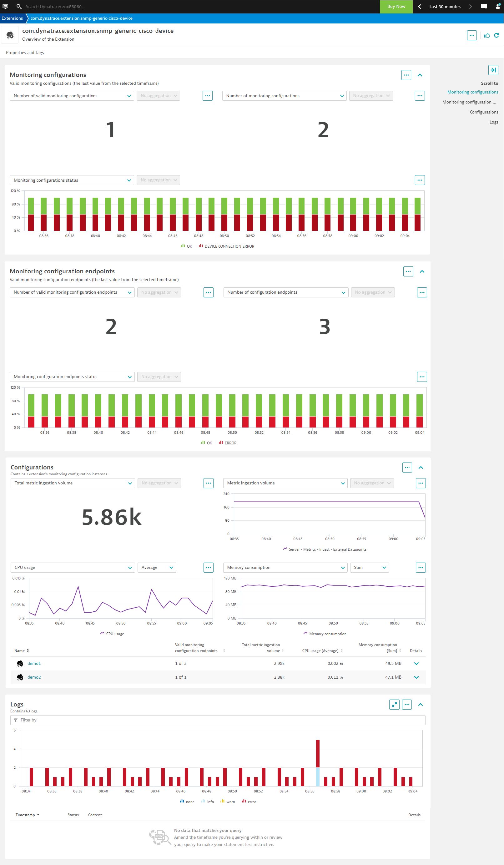Collapse the Scroll to side panel

493,70
